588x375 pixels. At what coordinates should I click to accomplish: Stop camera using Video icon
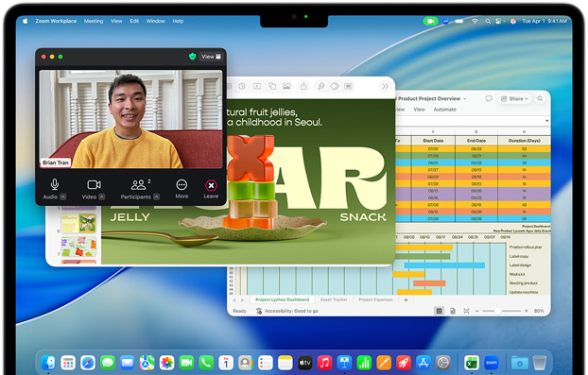[94, 185]
